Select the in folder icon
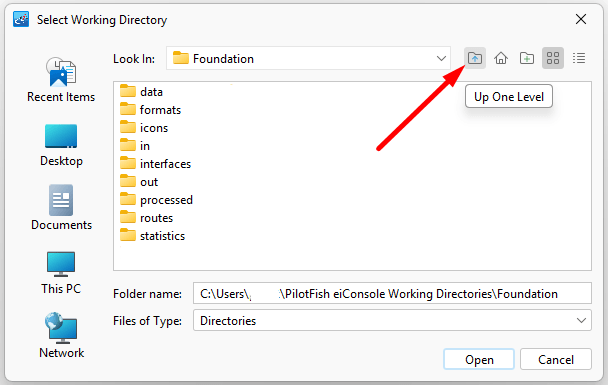 (x=128, y=145)
